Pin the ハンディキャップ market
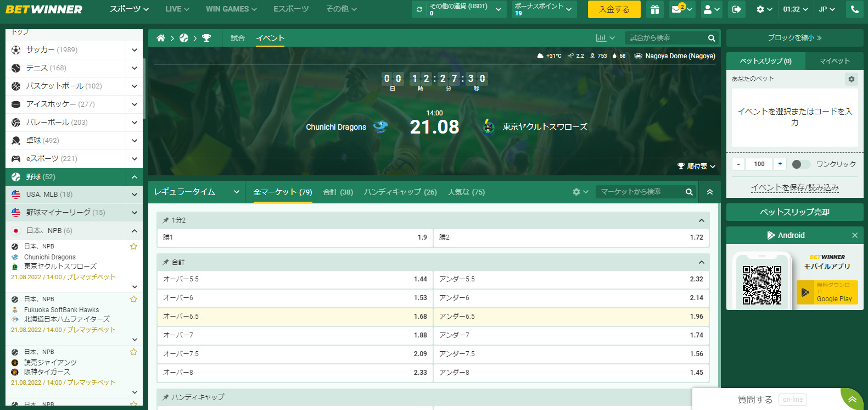The image size is (868, 410). (165, 397)
